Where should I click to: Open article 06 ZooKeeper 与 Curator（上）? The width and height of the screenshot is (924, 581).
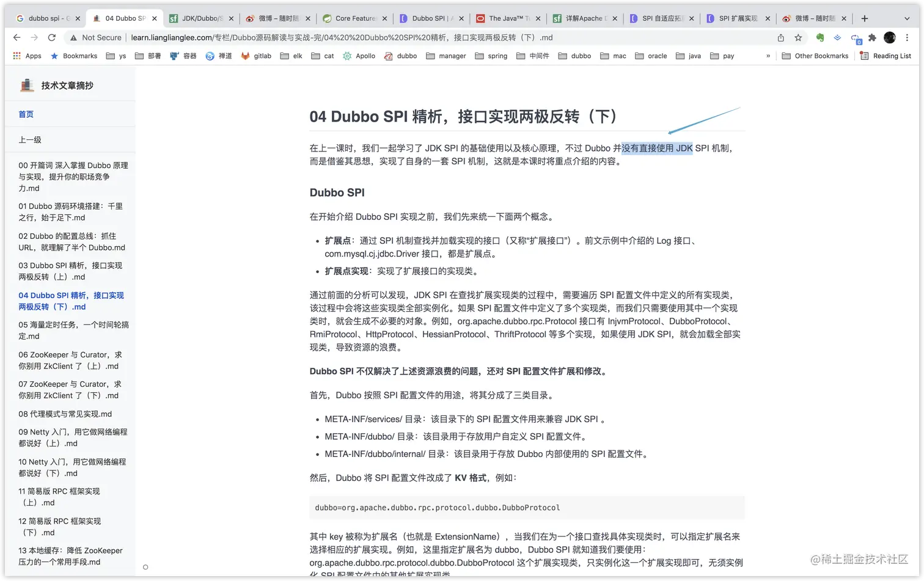[70, 360]
